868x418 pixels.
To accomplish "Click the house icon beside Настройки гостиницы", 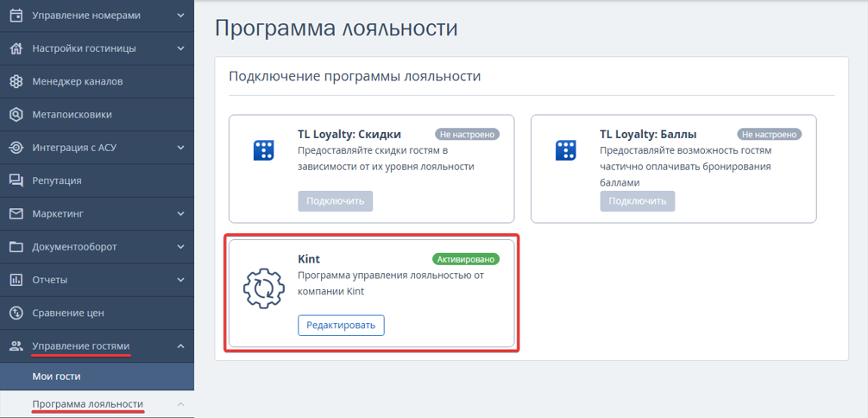I will coord(16,48).
